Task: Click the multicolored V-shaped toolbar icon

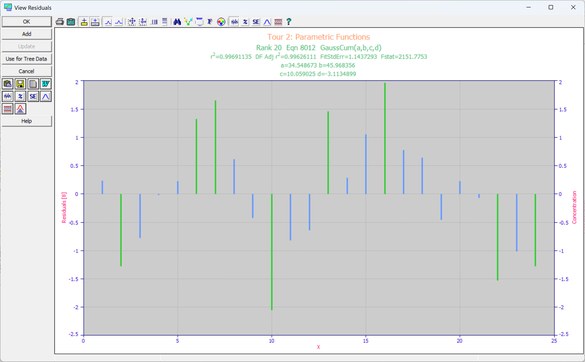Action: 188,22
